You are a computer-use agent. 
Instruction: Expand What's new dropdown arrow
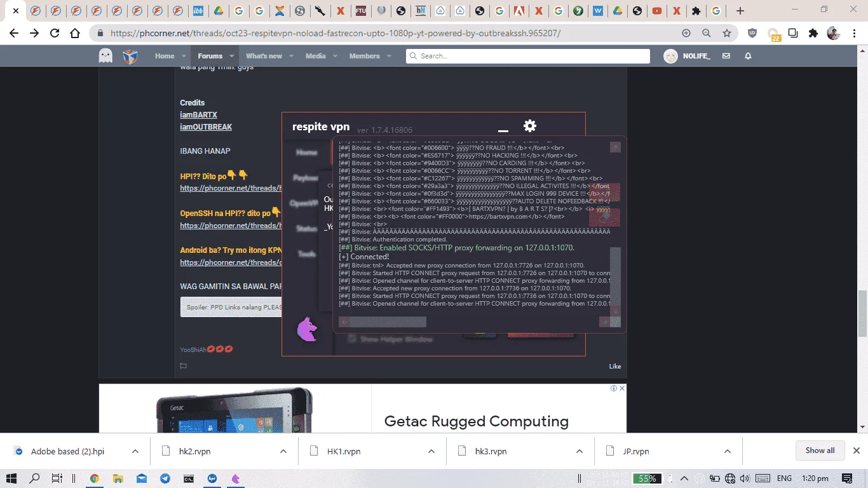tap(291, 56)
